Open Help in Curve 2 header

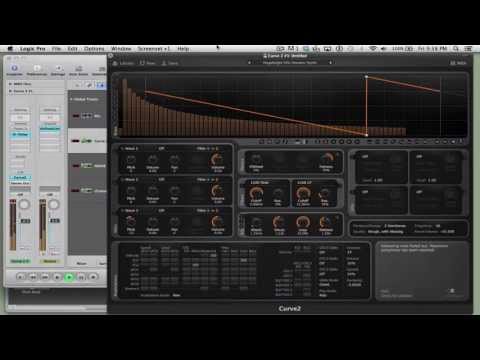[458, 63]
